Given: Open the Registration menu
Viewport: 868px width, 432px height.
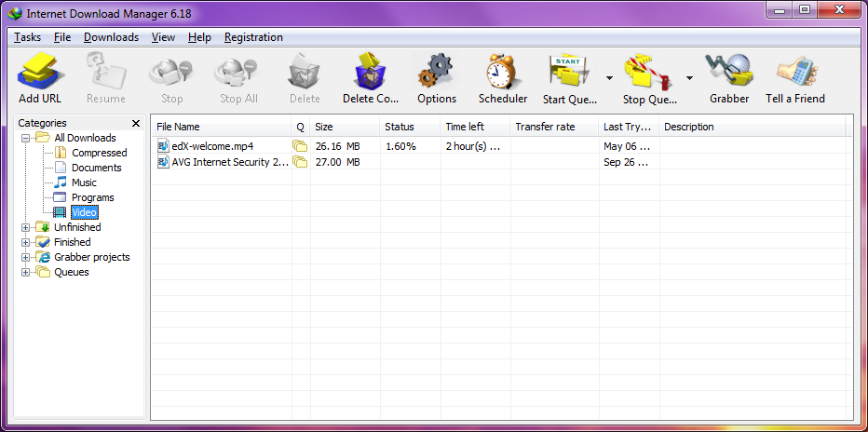Looking at the screenshot, I should pos(253,37).
